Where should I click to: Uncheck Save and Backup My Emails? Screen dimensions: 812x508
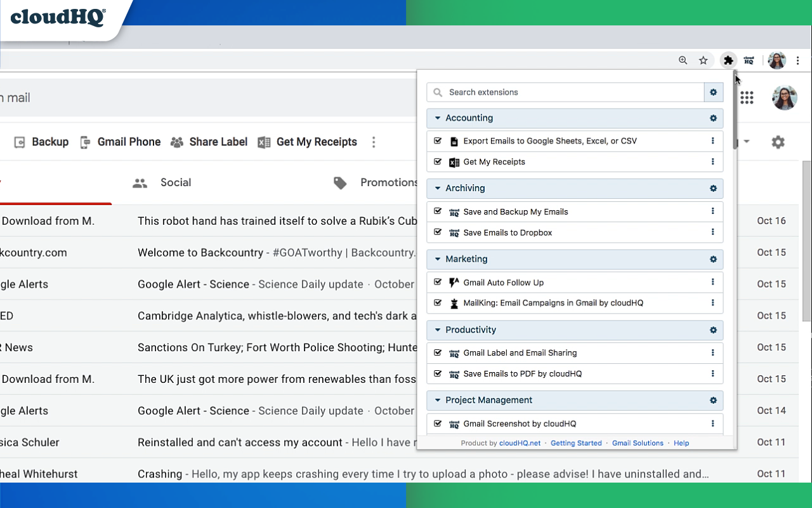(438, 211)
